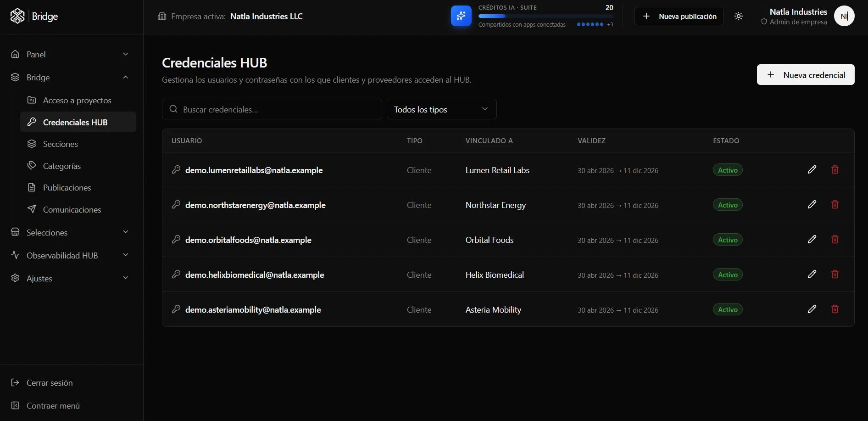Click the Natla Industries LLC company name
This screenshot has width=868, height=421.
pyautogui.click(x=267, y=16)
